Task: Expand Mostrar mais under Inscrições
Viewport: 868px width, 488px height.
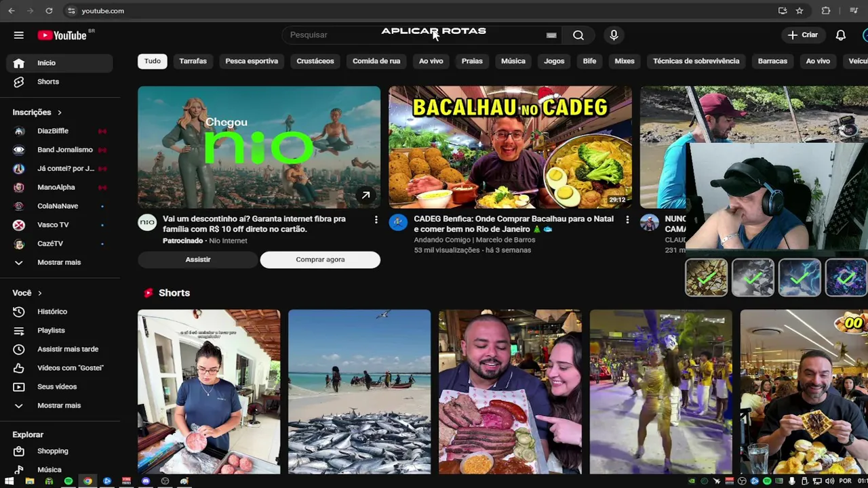Action: pos(60,263)
